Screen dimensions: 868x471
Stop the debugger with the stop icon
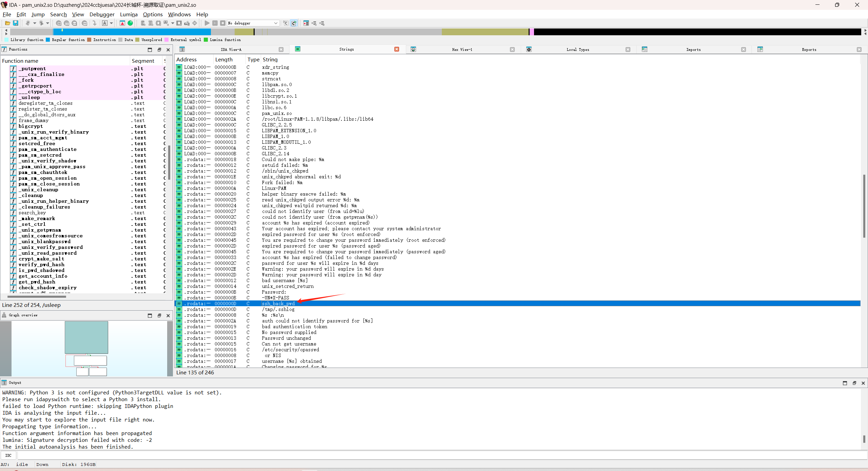click(223, 23)
